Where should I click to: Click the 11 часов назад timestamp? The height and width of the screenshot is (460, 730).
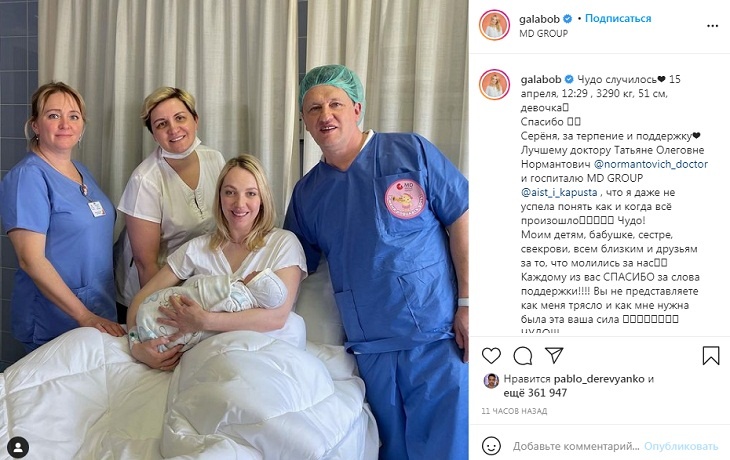[514, 411]
